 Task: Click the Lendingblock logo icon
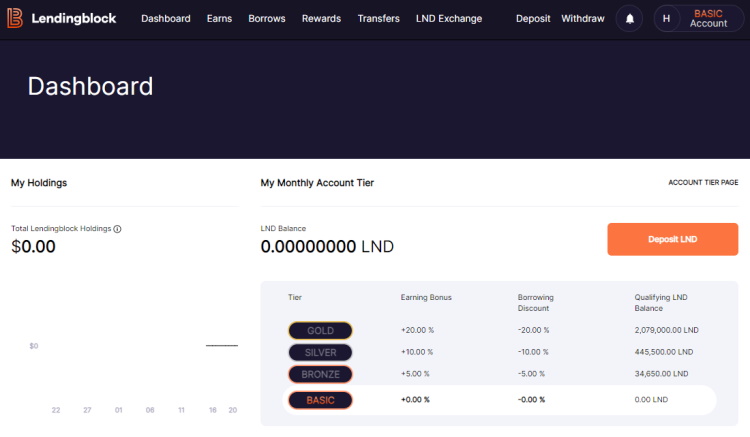pos(15,18)
